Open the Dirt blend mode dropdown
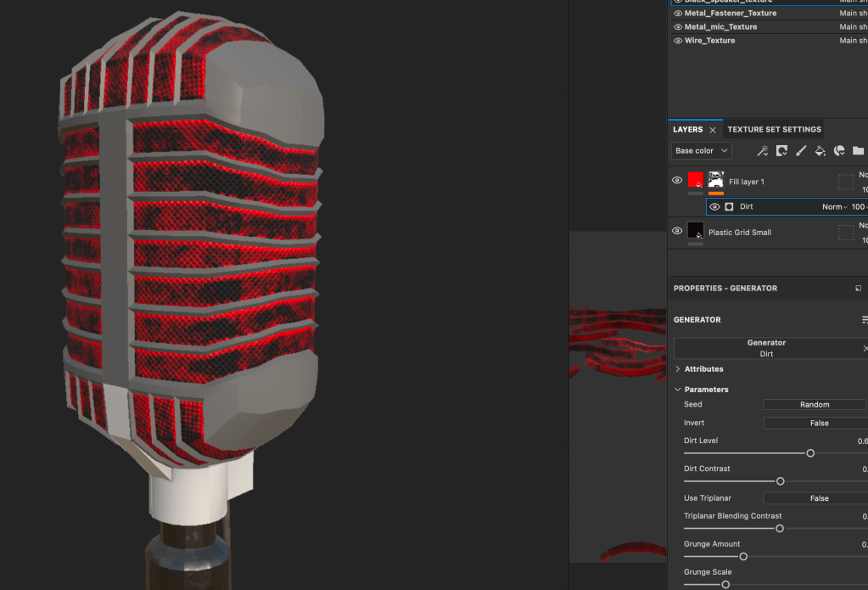868x590 pixels. point(832,207)
